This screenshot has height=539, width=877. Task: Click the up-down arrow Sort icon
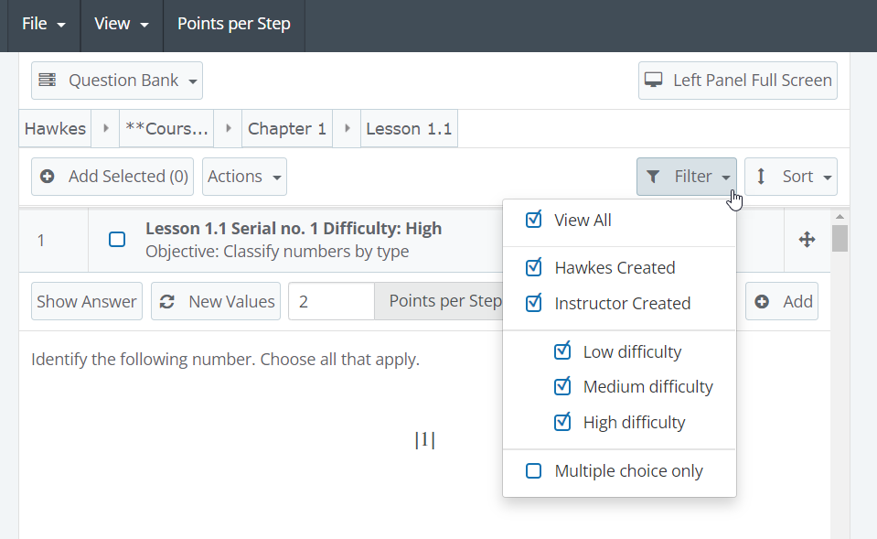tap(761, 177)
